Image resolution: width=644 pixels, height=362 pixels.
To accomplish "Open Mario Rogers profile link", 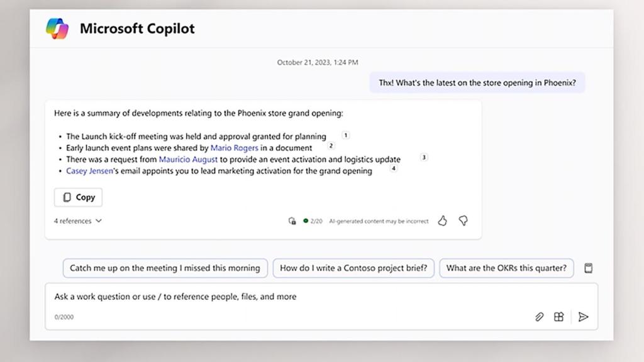I will [x=234, y=148].
